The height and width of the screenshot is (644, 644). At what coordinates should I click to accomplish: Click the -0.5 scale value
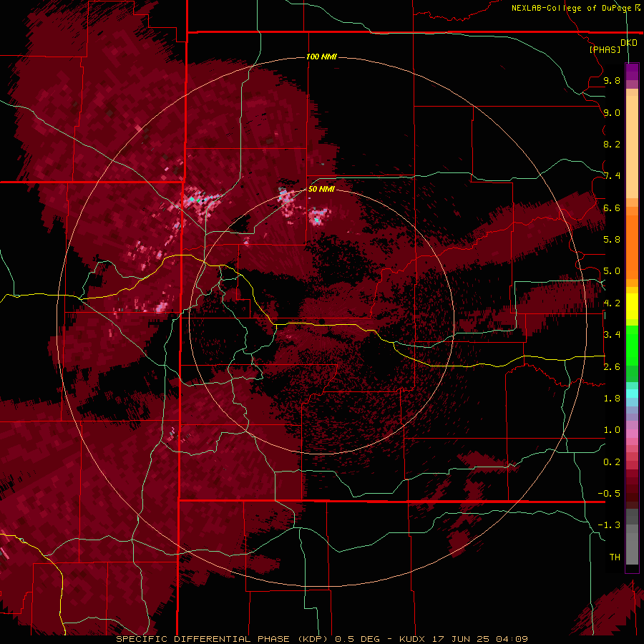click(x=609, y=494)
